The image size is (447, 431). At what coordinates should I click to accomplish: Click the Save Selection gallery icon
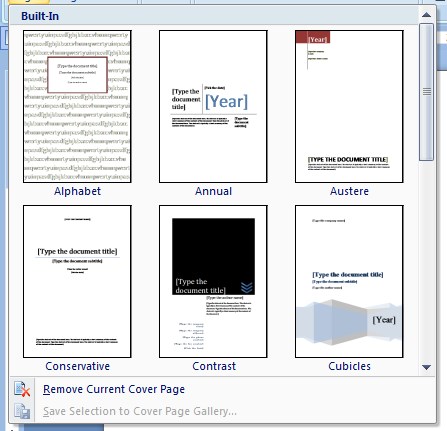tap(22, 411)
